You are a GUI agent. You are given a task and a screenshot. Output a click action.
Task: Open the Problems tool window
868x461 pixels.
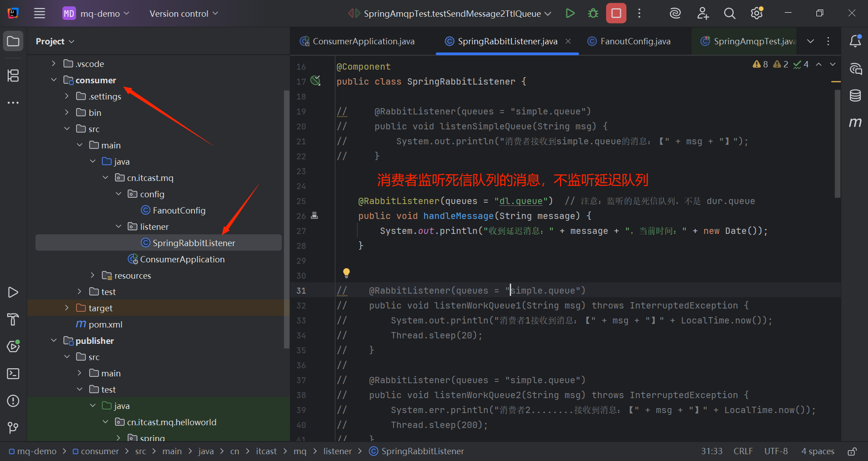[x=13, y=401]
